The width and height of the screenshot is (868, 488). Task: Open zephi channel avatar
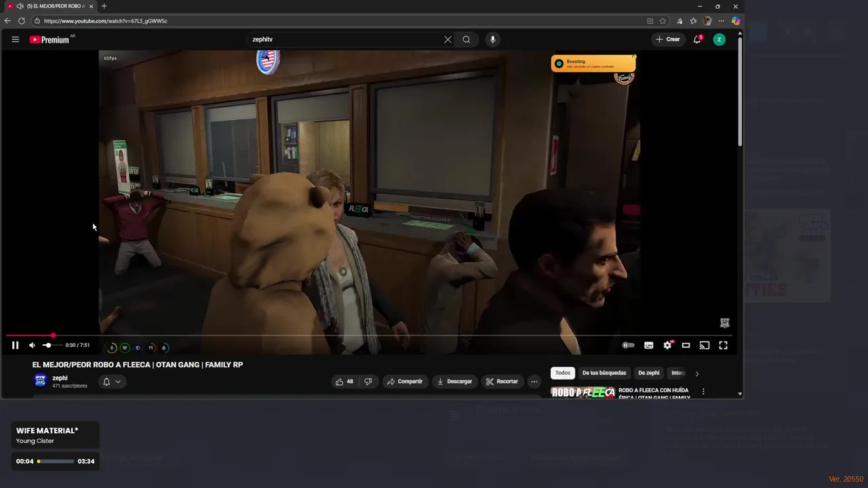coord(40,380)
